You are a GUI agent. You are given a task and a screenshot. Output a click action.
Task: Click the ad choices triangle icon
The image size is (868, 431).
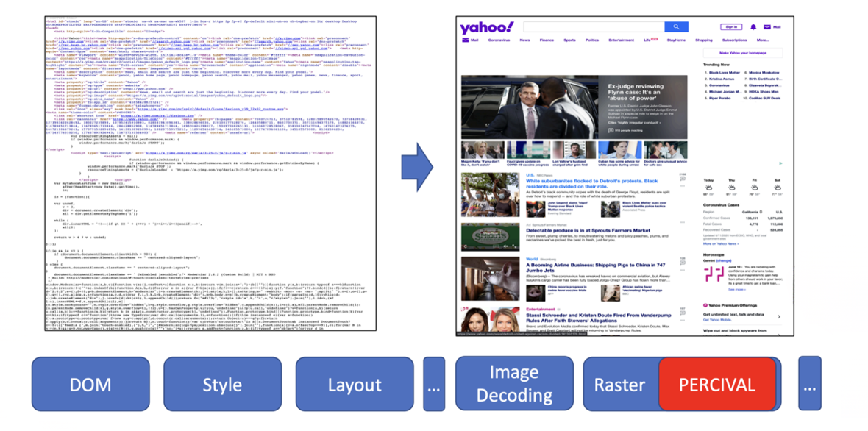(780, 165)
